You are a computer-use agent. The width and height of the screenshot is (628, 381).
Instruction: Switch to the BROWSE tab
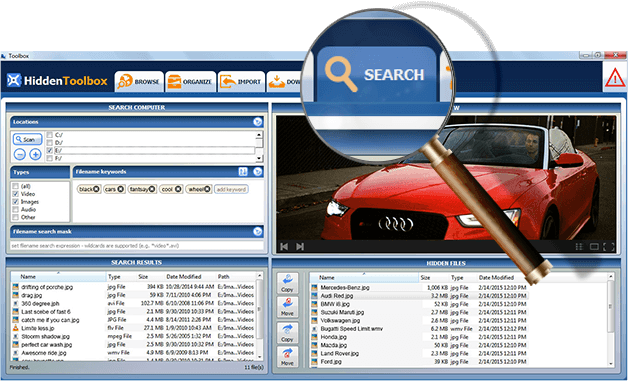[x=139, y=81]
